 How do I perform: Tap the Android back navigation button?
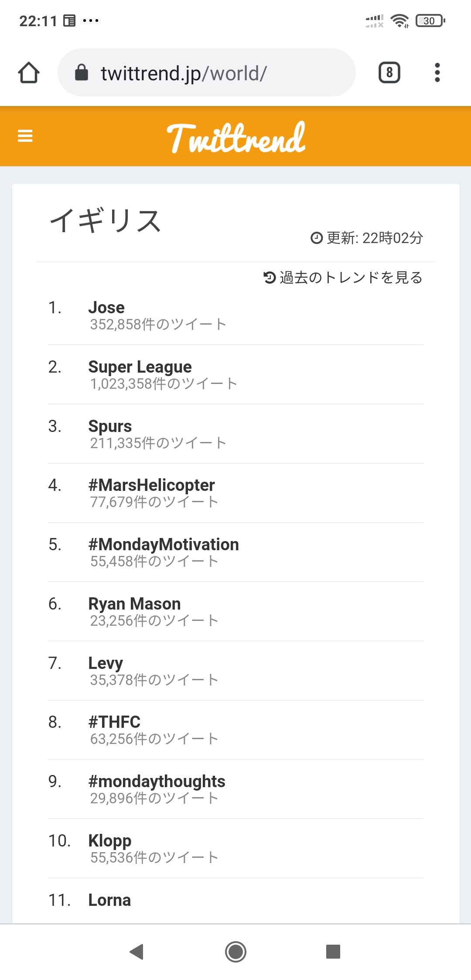coord(137,951)
